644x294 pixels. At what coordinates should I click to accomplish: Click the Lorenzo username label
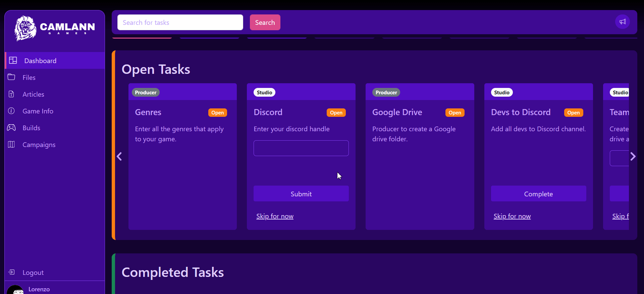point(39,289)
